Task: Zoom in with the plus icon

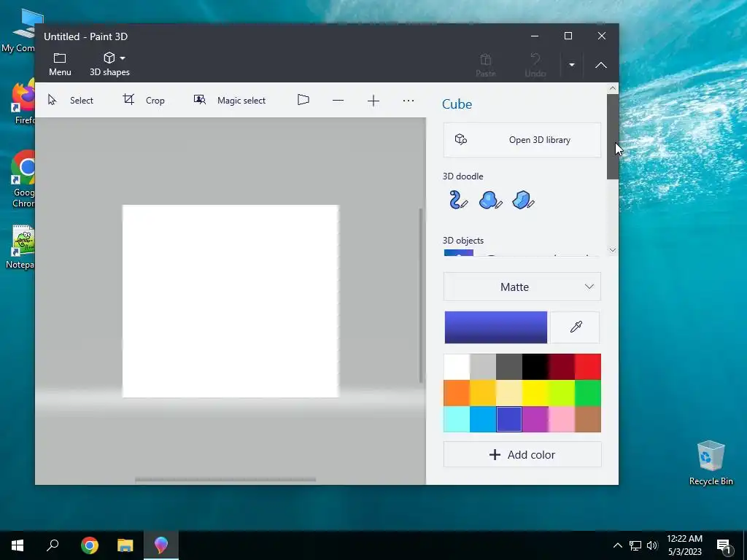Action: click(x=373, y=101)
